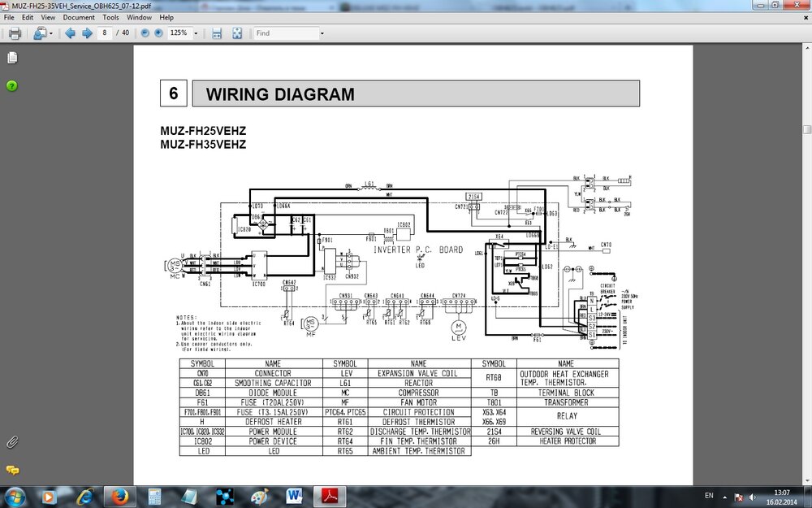Switch to Microsoft Word in the taskbar
Image resolution: width=812 pixels, height=508 pixels.
point(296,497)
